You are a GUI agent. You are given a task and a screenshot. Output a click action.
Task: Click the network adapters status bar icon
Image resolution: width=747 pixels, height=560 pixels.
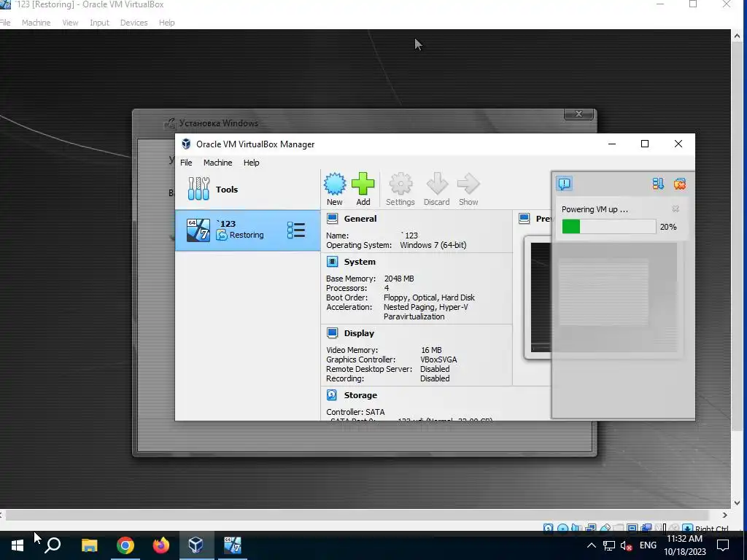tap(591, 528)
